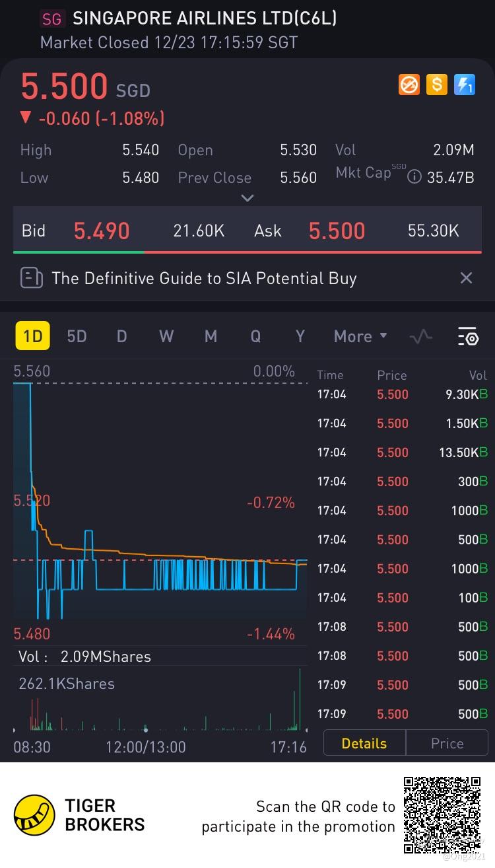Tap the last price 5.500 SGD
The image size is (495, 868).
click(x=86, y=87)
